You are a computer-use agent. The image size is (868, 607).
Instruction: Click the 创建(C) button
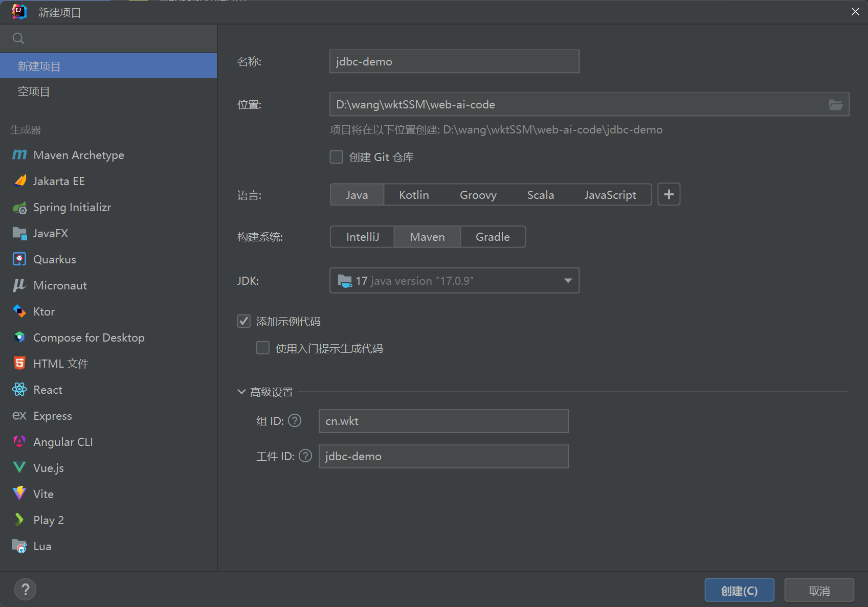(x=739, y=591)
